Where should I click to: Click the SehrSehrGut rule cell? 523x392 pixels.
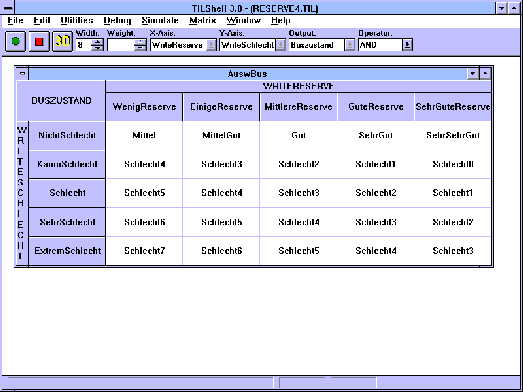click(x=453, y=135)
